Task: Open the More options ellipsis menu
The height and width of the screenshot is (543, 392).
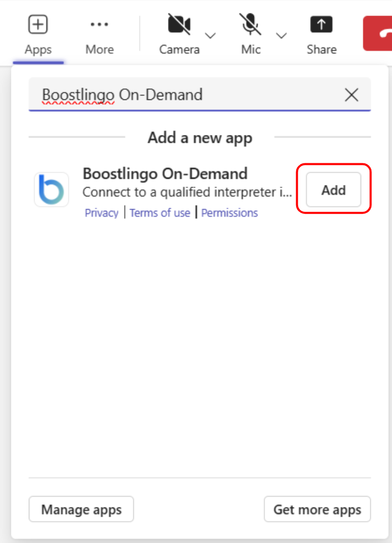Action: click(x=99, y=25)
